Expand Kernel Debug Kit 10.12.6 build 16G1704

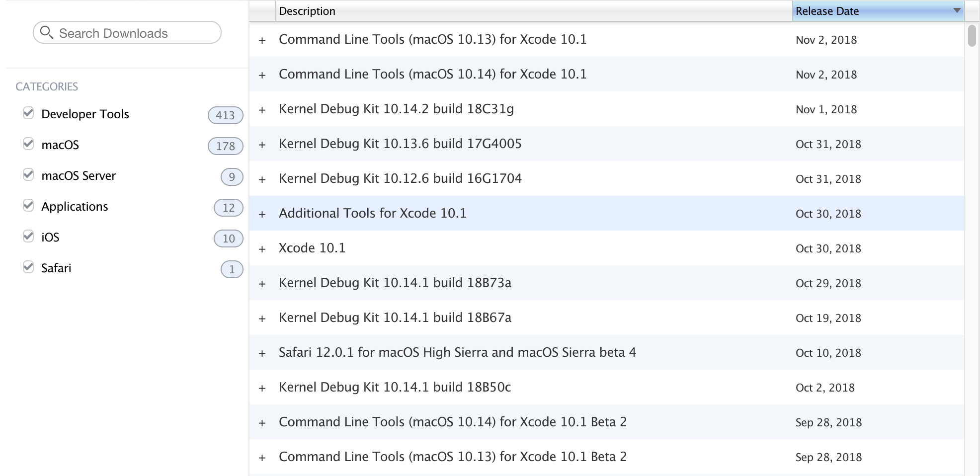coord(262,179)
